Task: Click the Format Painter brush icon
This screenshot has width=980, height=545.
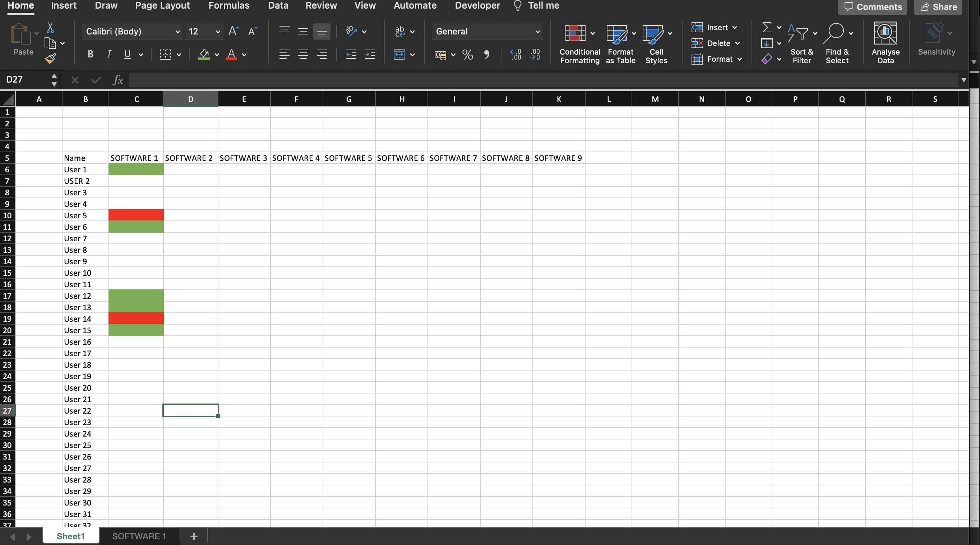Action: (x=51, y=59)
